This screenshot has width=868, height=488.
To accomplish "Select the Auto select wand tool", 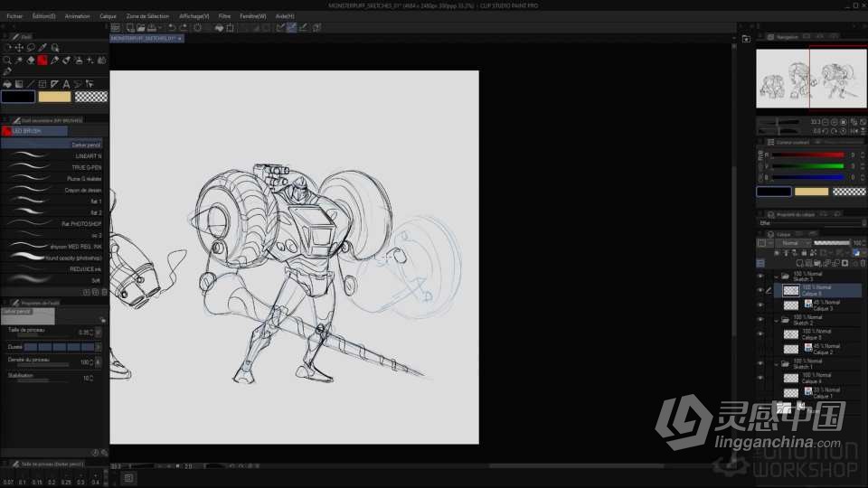I will (x=19, y=61).
